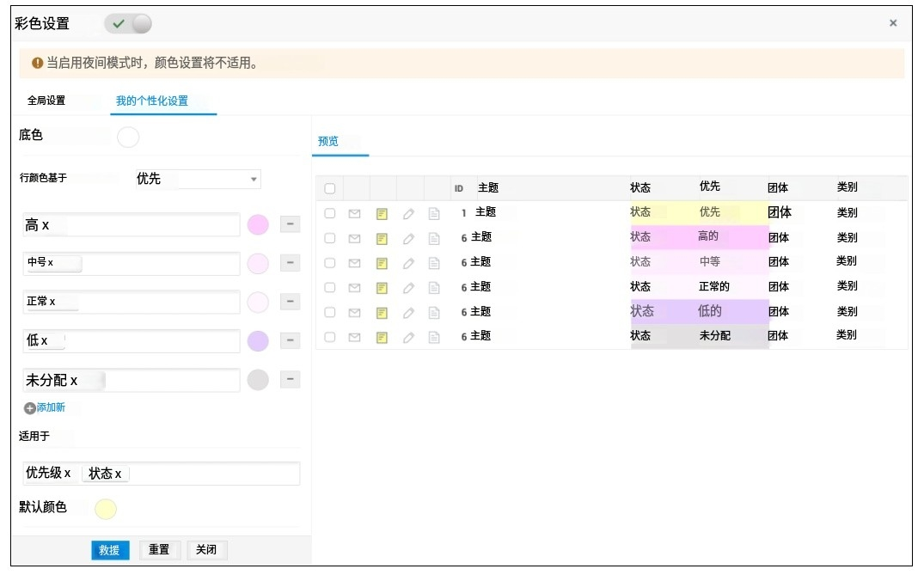Click the pencil edit icon in third row

coord(408,263)
